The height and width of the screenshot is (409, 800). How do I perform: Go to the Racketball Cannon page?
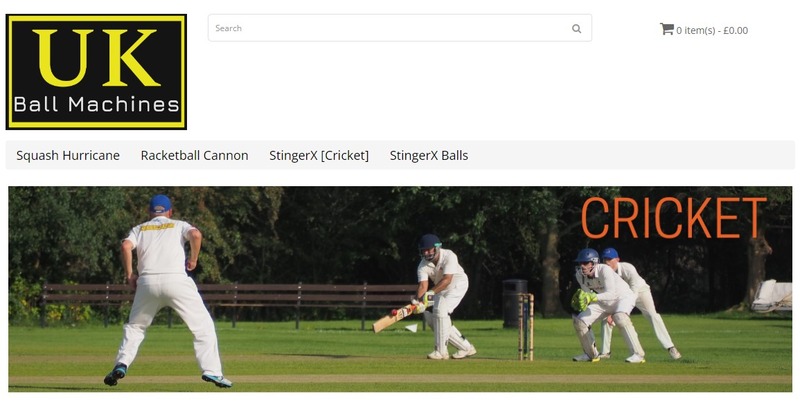[x=194, y=156]
